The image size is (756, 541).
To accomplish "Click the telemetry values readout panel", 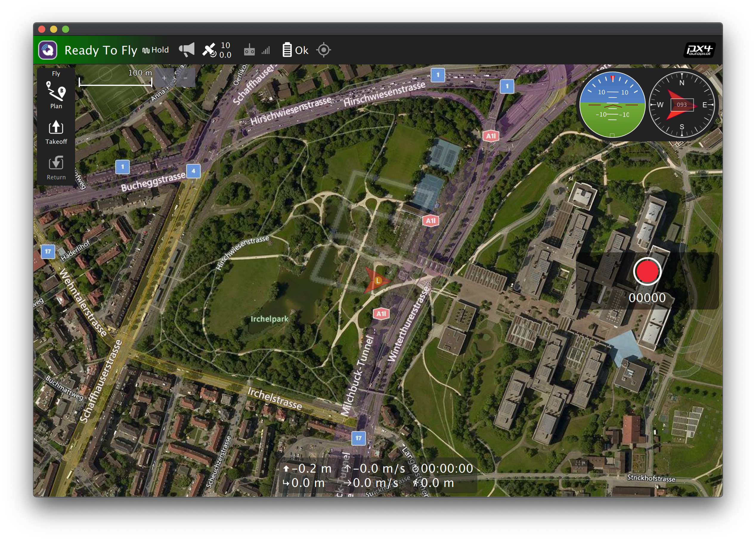I will 378,475.
